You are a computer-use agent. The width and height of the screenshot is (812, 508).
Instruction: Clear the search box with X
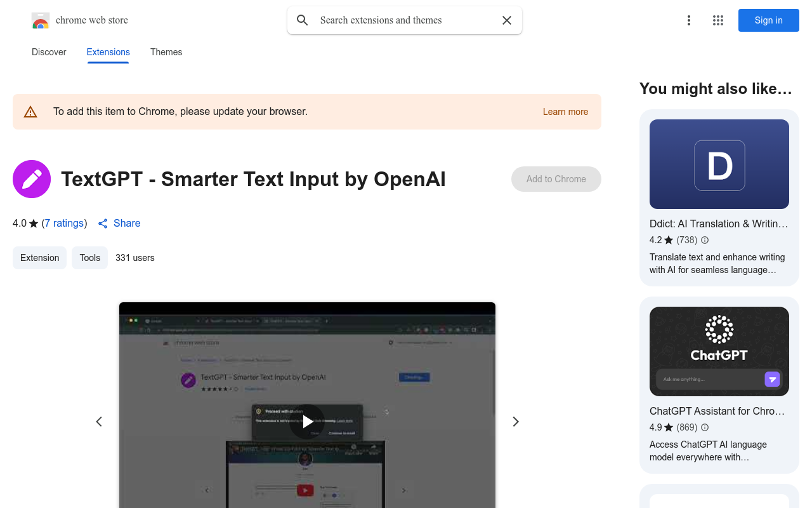click(x=507, y=20)
